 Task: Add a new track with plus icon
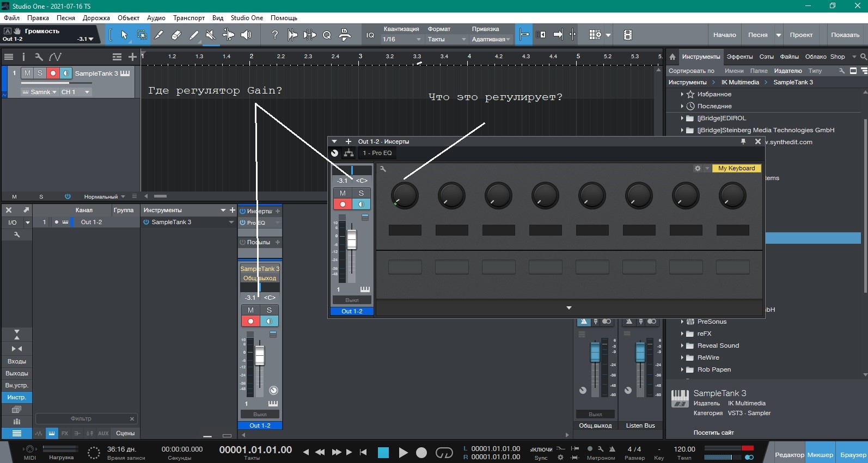pyautogui.click(x=132, y=57)
